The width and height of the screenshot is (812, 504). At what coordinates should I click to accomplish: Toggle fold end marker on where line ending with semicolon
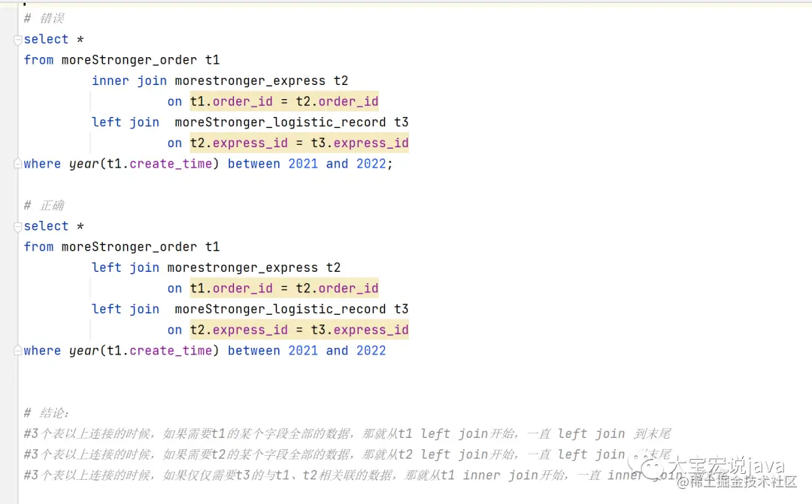[x=17, y=164]
